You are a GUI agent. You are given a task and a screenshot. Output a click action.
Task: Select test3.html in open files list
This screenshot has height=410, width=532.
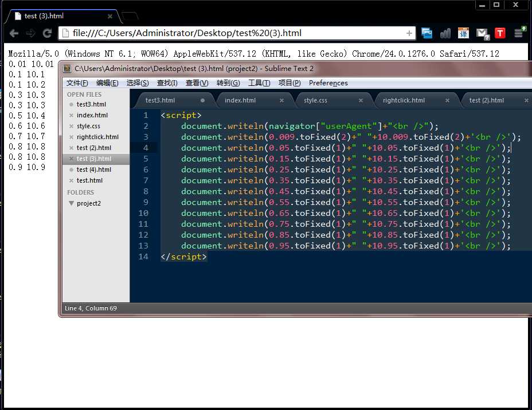91,104
